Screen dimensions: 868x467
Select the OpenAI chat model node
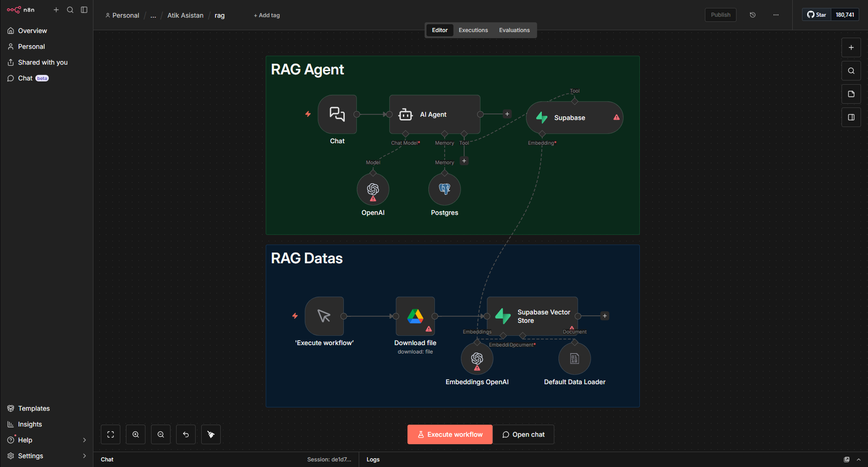point(373,189)
